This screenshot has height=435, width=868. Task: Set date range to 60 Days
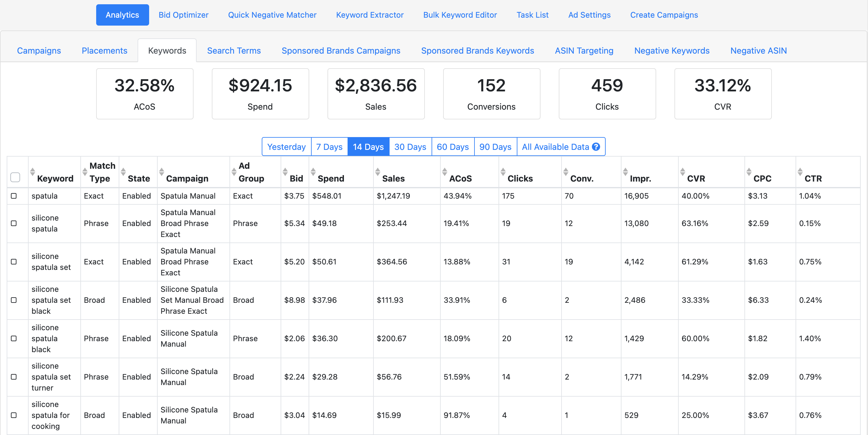point(453,147)
